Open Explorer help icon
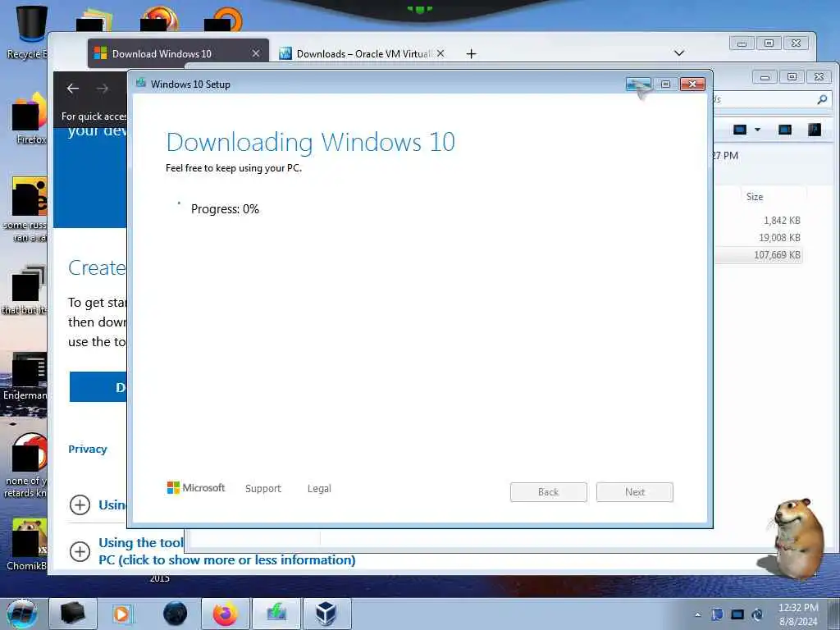Screen dimensions: 840x630 point(815,130)
